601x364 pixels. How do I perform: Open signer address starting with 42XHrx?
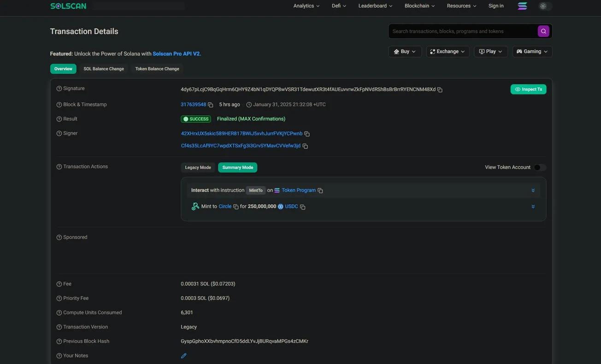point(242,134)
